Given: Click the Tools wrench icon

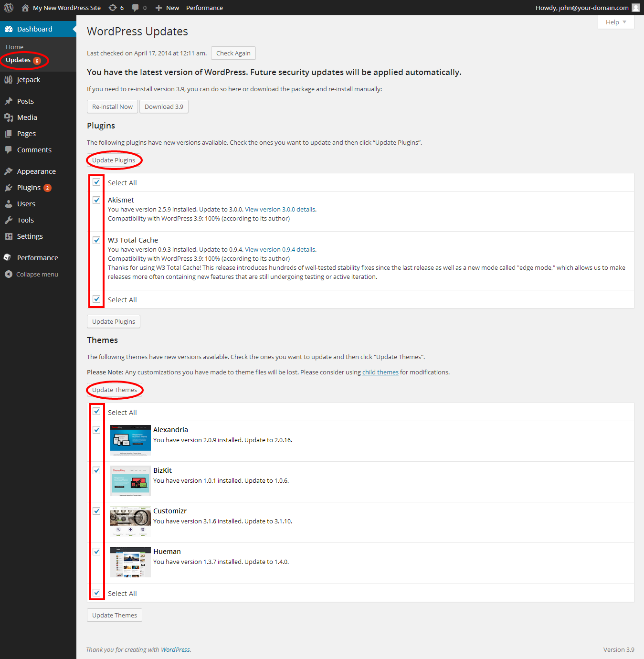Looking at the screenshot, I should pos(9,220).
